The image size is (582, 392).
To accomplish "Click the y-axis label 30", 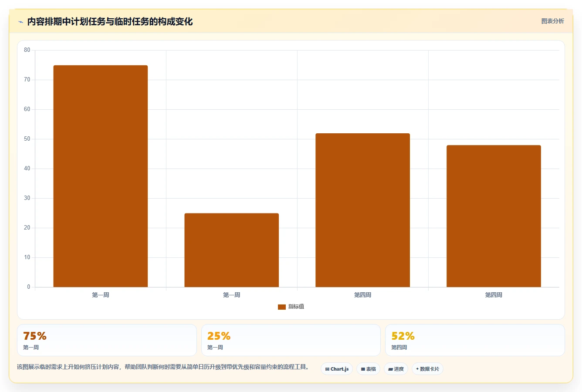I will tap(27, 198).
